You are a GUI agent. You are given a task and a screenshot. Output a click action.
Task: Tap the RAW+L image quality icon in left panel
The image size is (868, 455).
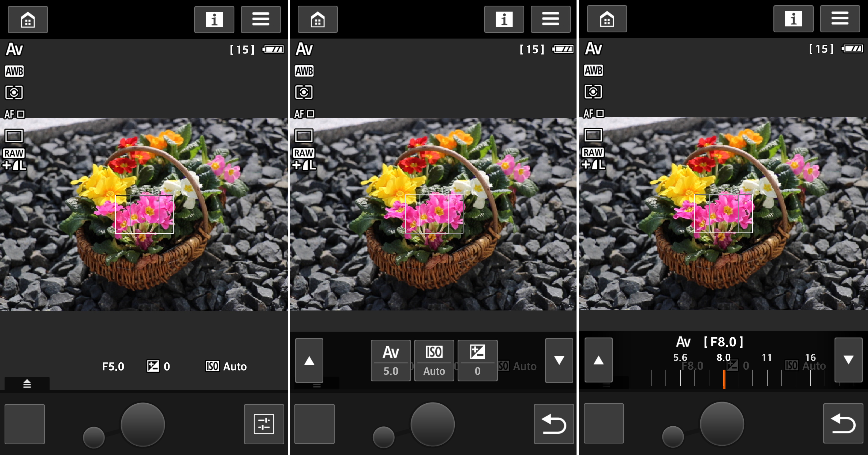point(14,160)
